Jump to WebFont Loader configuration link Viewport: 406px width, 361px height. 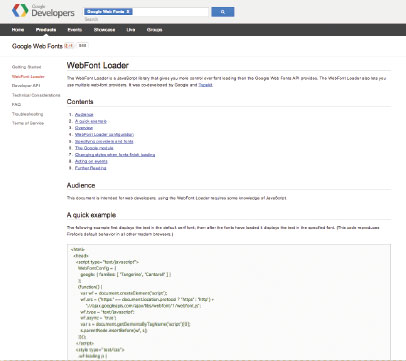[x=104, y=134]
